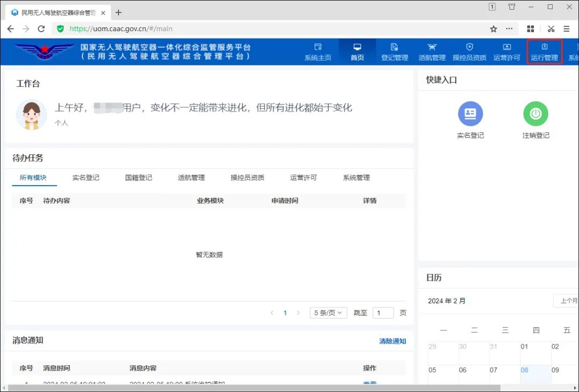This screenshot has height=392, width=579.
Task: Bookmark this page with the star icon
Action: point(494,29)
